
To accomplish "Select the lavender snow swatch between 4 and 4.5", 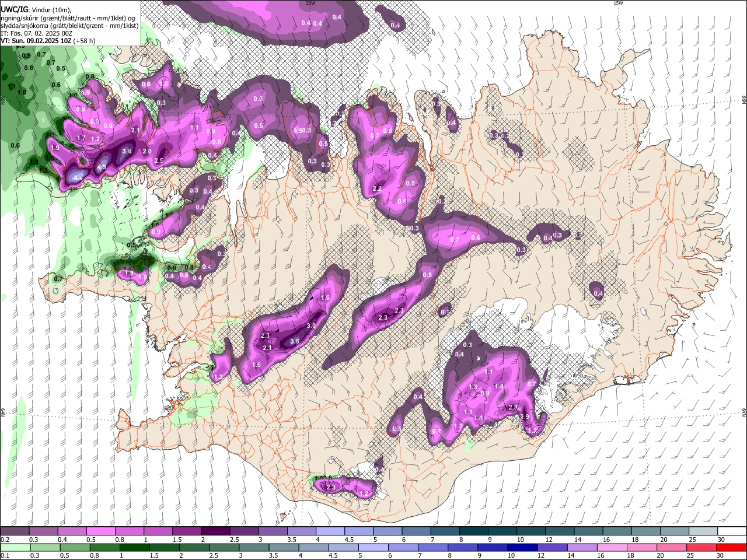I will coord(330,531).
